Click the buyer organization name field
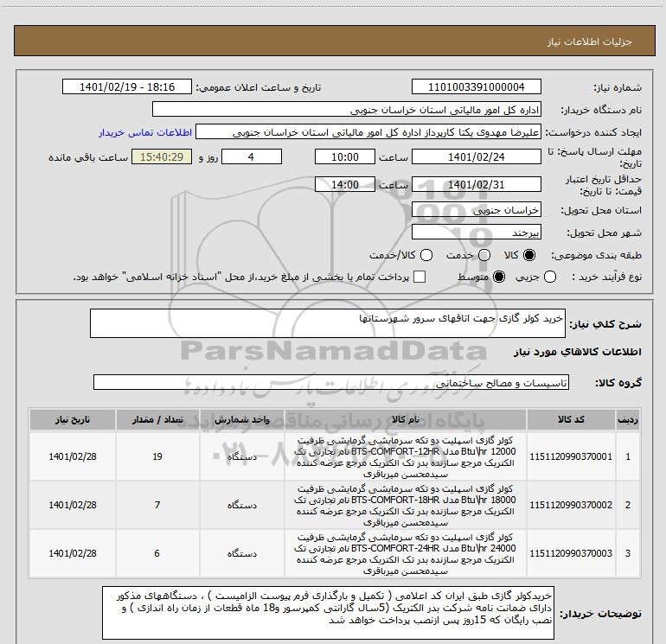 [x=347, y=110]
